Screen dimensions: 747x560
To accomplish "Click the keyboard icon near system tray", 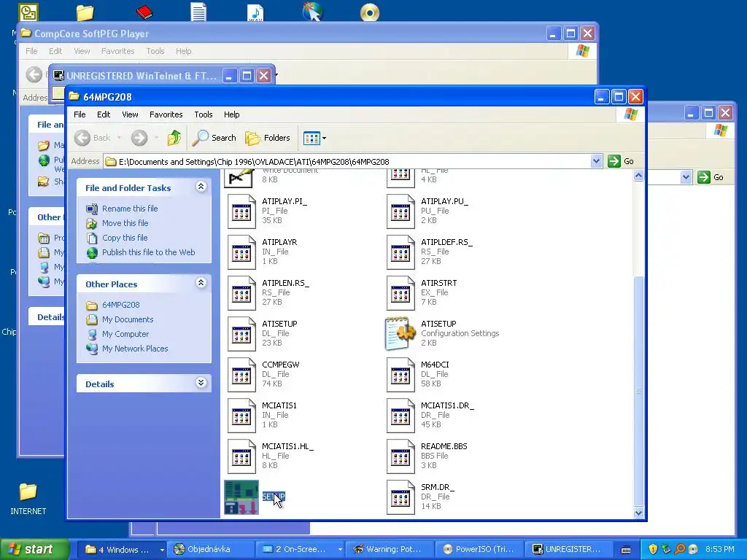I will click(626, 550).
